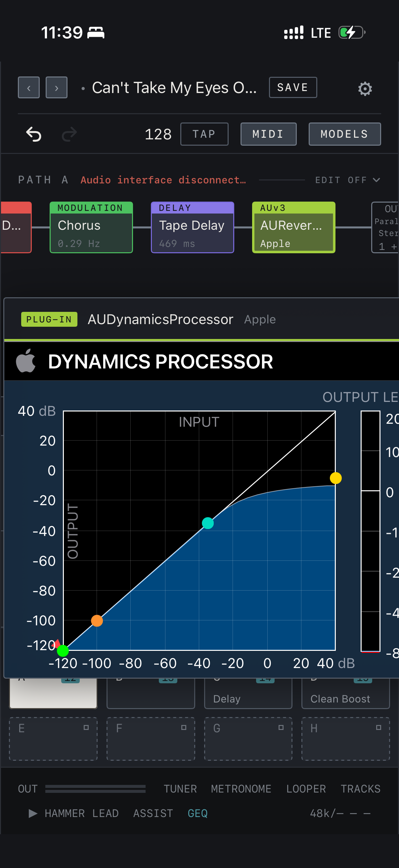The width and height of the screenshot is (399, 868).
Task: Expand the EDIT OFF dropdown
Action: click(347, 180)
